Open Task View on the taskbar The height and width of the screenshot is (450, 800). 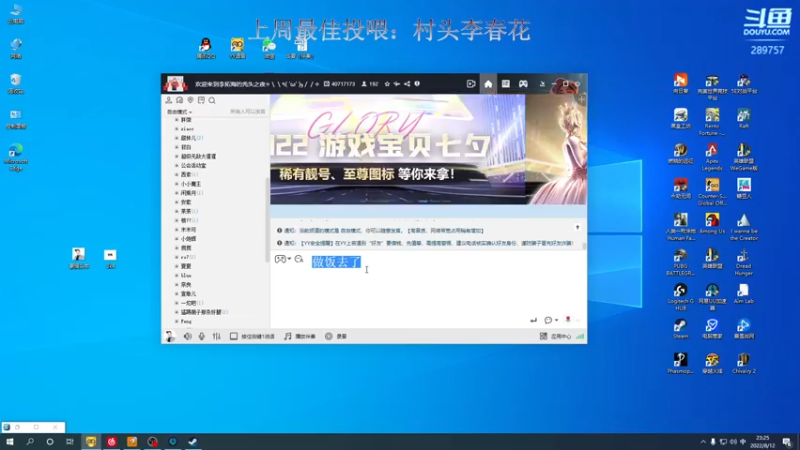coord(70,442)
